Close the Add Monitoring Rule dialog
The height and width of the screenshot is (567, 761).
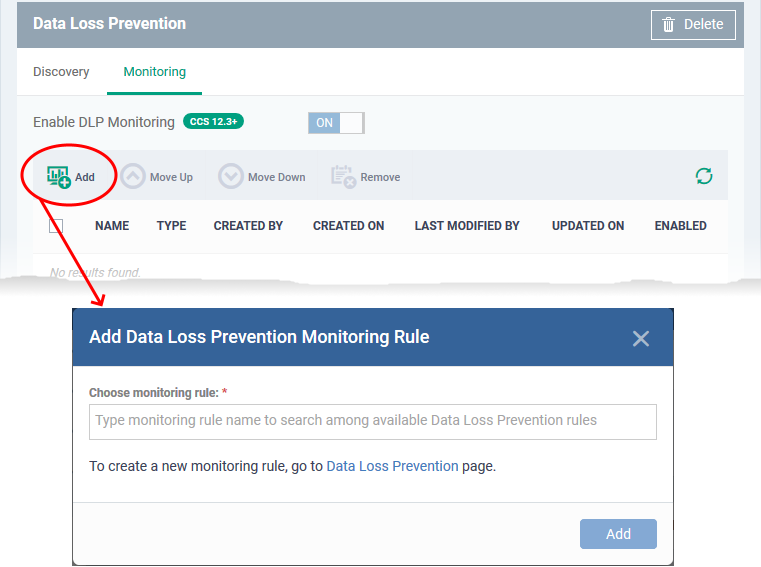tap(641, 338)
